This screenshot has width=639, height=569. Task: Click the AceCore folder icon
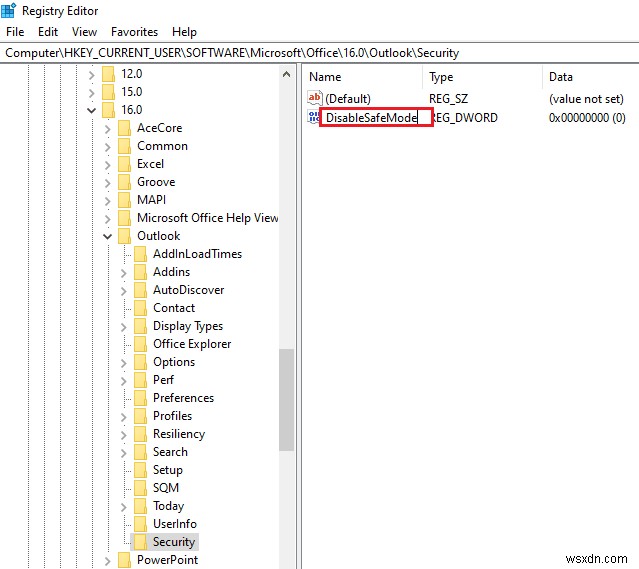[124, 128]
